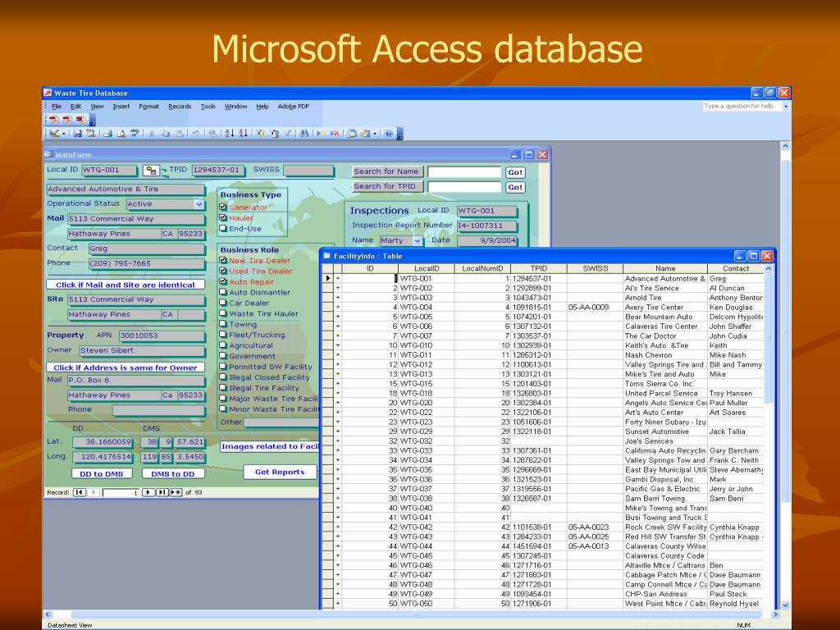Viewport: 840px width, 630px height.
Task: Uncheck the New Tire Dealer role
Action: [x=223, y=260]
